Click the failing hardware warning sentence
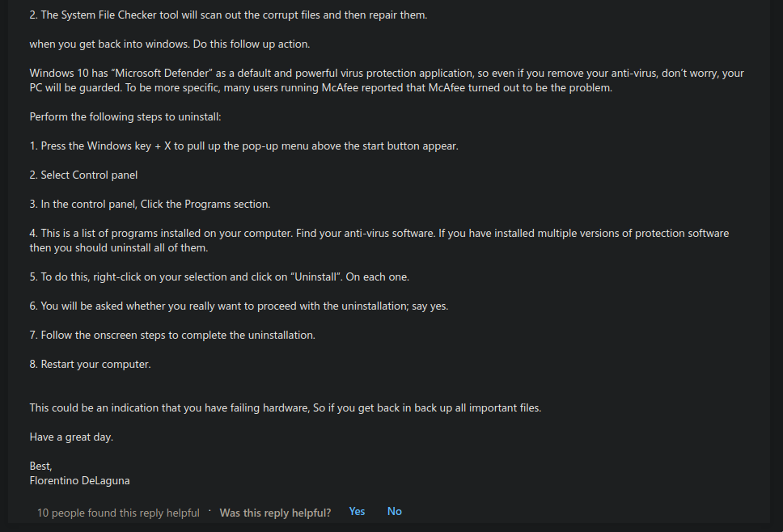783x532 pixels. pos(286,407)
